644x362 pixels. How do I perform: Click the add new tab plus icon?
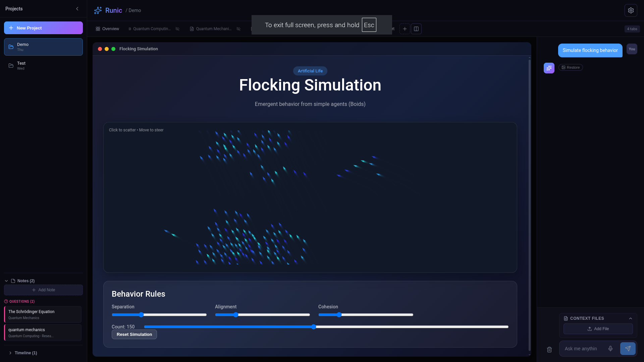tap(405, 29)
